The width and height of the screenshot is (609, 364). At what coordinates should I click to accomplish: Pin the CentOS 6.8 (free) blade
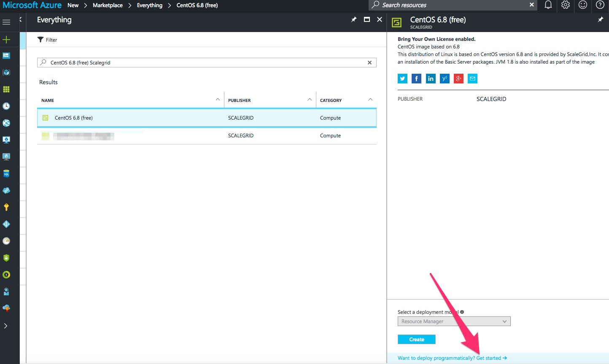click(x=601, y=19)
